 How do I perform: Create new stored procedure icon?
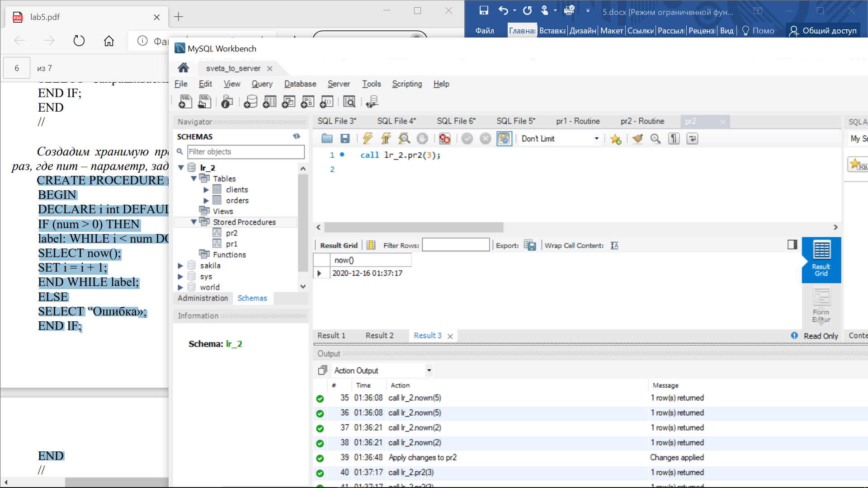point(307,102)
